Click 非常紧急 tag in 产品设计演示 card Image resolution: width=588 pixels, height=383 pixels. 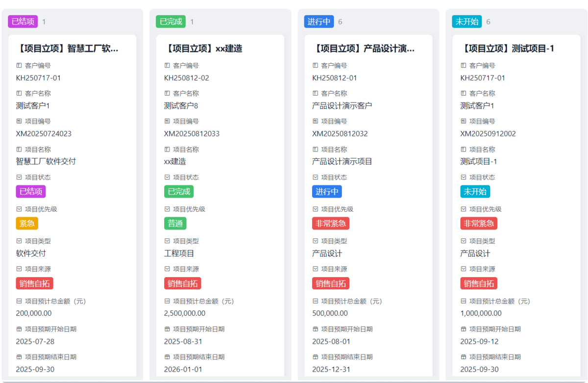[x=331, y=223]
